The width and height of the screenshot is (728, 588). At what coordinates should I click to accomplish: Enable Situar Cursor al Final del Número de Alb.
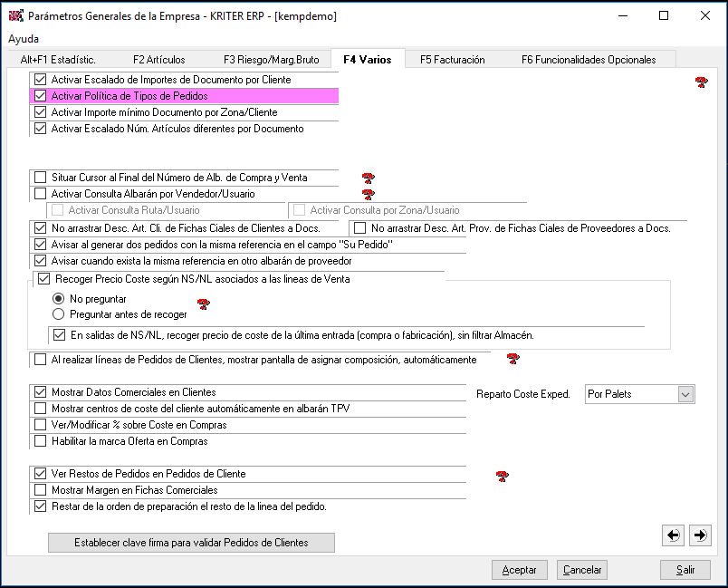[41, 177]
